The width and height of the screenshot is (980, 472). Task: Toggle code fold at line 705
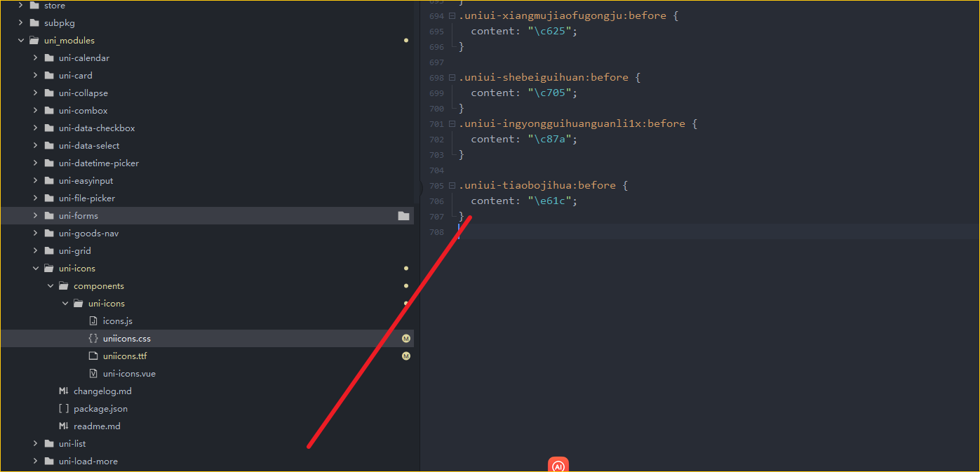(452, 186)
